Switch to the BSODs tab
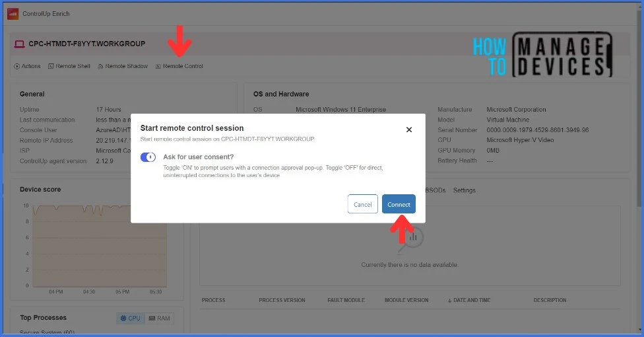 click(x=435, y=190)
